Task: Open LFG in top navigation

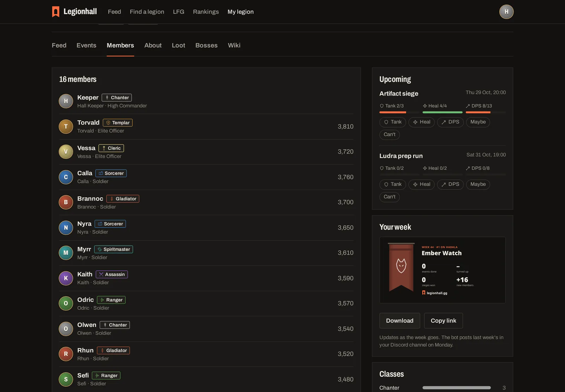Action: (x=179, y=12)
